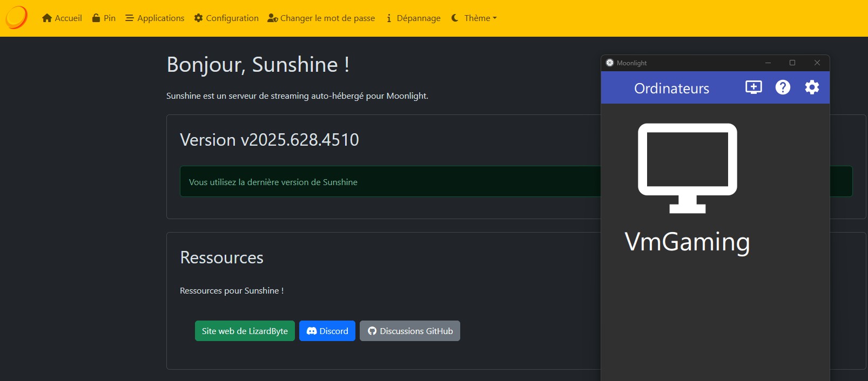Open Moonlight settings gear icon
868x381 pixels.
[x=812, y=87]
